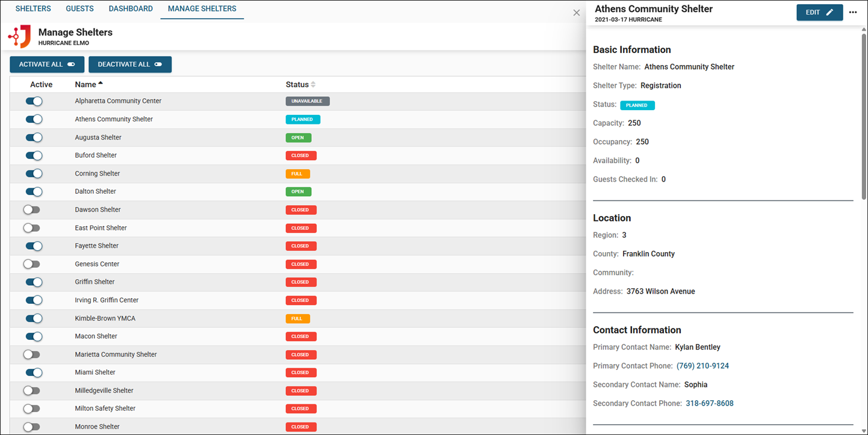The height and width of the screenshot is (435, 868).
Task: Turn on the Genesis Center toggle
Action: pyautogui.click(x=32, y=264)
